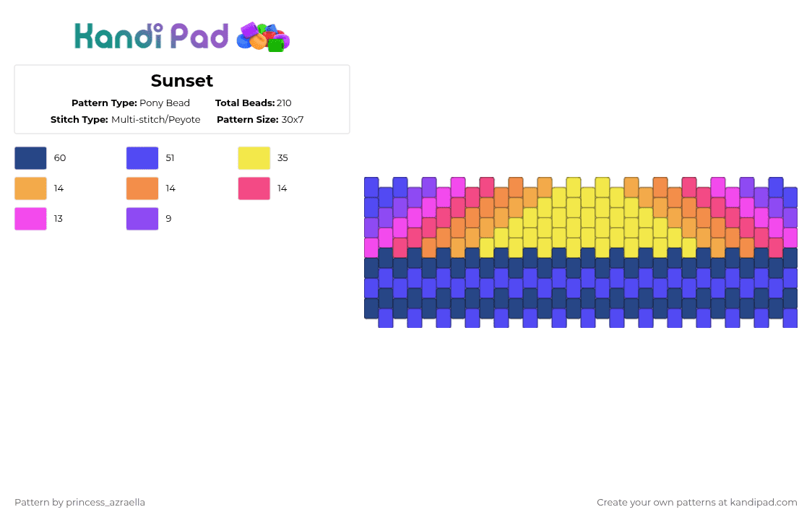Click the colorful beads pile icon
812x520 pixels.
(x=263, y=38)
